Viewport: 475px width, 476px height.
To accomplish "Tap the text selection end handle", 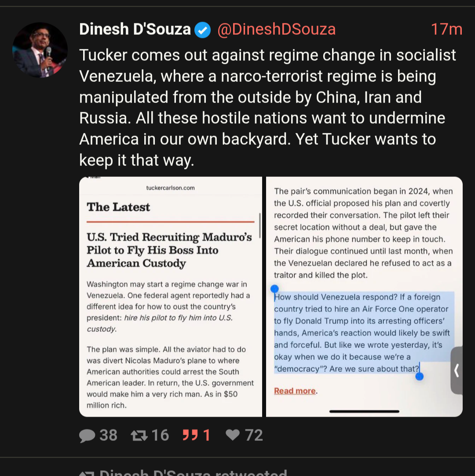I will [419, 376].
